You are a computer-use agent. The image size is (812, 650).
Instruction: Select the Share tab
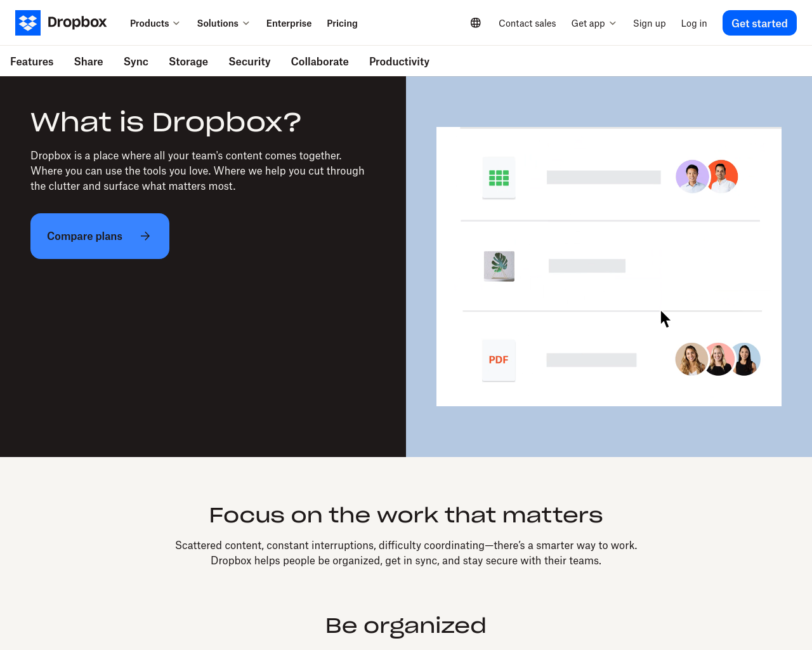(89, 62)
